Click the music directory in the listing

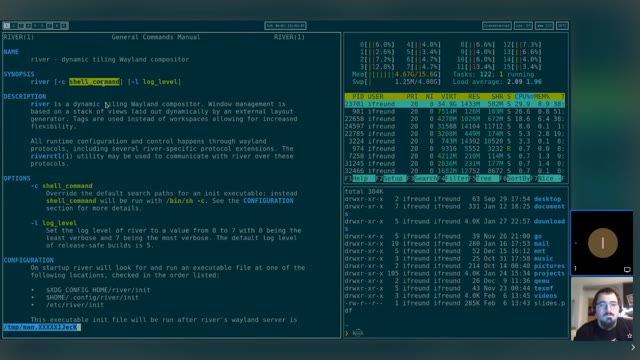tap(543, 258)
